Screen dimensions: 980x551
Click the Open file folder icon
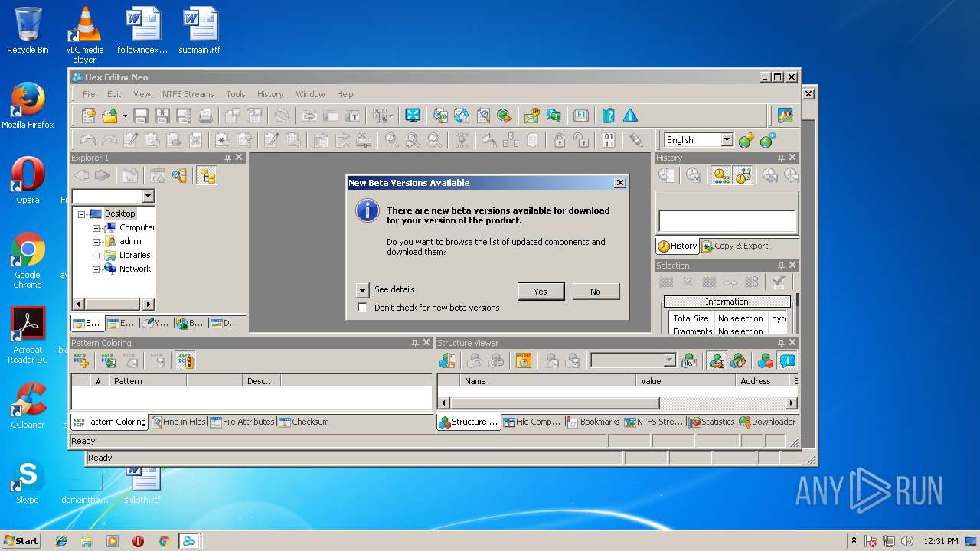tap(110, 116)
